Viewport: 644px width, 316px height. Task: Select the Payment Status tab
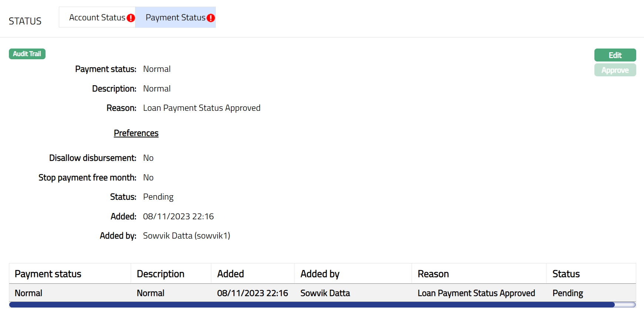point(175,17)
